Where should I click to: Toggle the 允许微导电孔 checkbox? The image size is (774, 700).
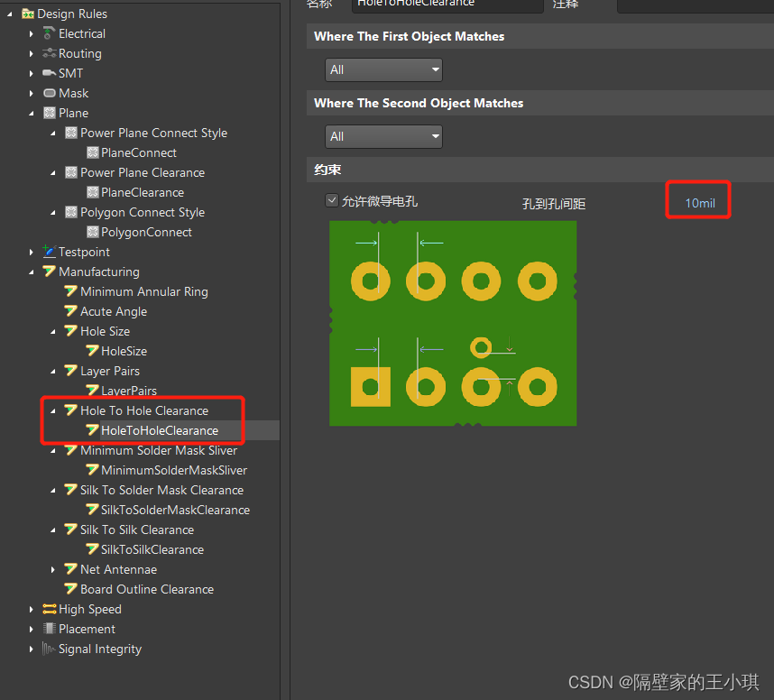point(332,200)
